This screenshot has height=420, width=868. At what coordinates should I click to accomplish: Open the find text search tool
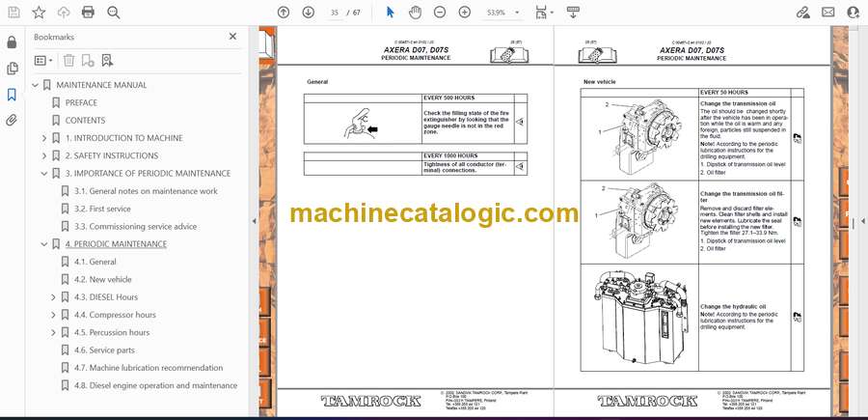tap(114, 13)
